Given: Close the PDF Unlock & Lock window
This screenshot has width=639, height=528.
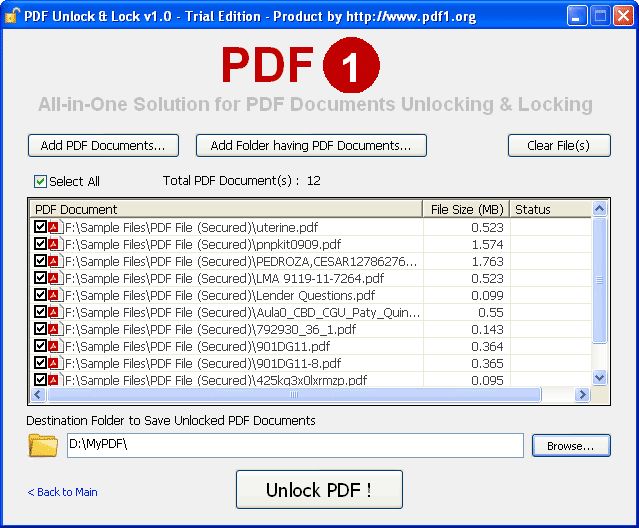Looking at the screenshot, I should (624, 16).
